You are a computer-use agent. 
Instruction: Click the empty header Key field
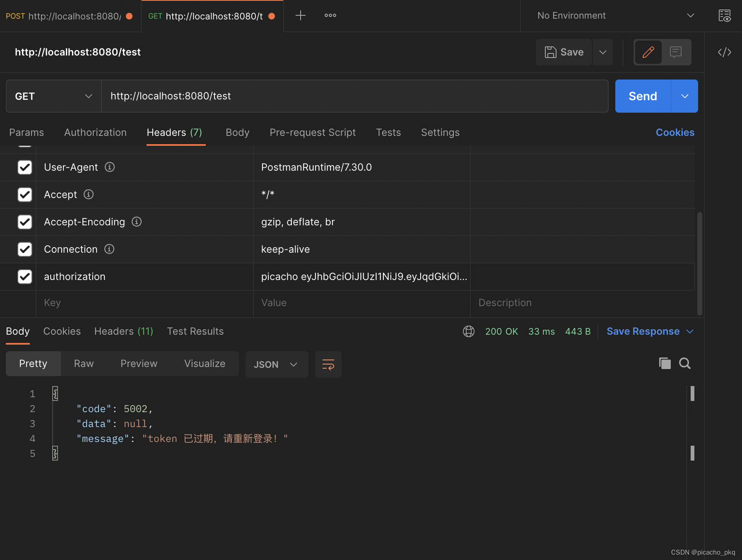point(145,303)
